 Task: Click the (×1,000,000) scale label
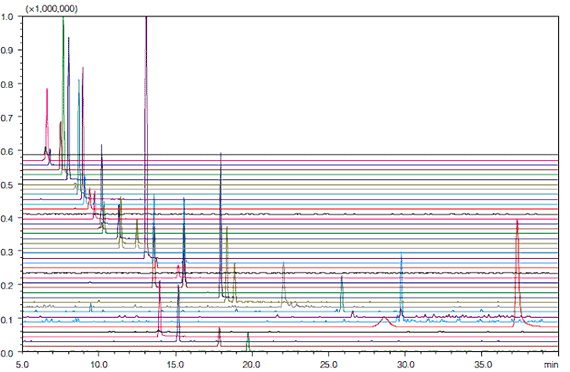click(x=51, y=9)
